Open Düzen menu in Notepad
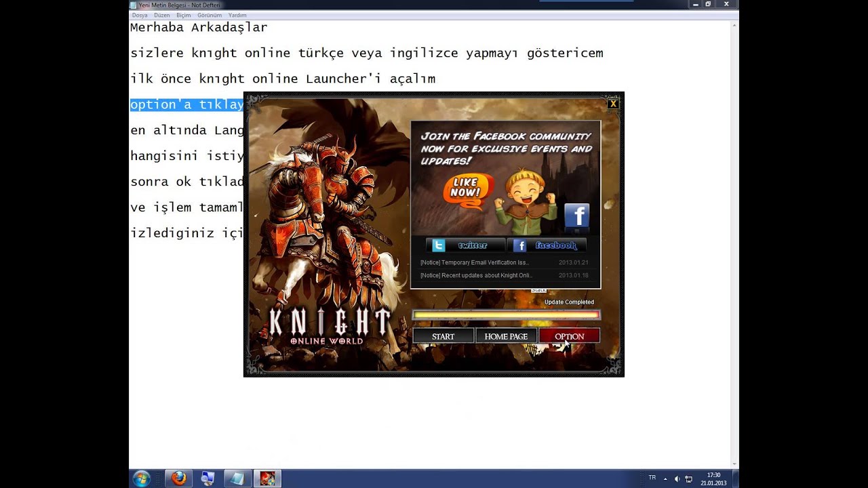Viewport: 868px width, 488px height. click(x=161, y=15)
